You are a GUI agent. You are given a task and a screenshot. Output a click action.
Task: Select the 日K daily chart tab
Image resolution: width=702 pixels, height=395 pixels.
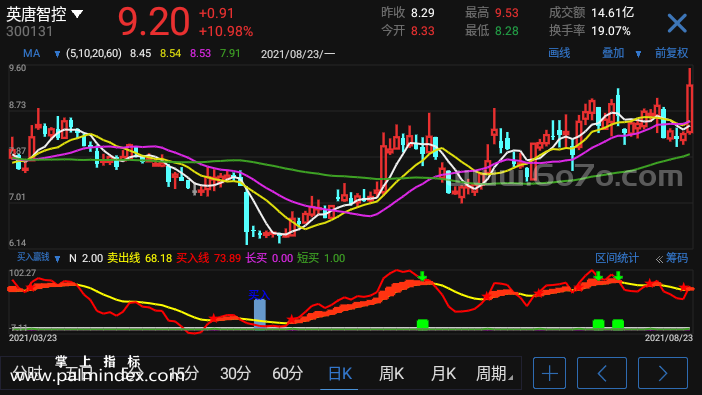coord(340,374)
